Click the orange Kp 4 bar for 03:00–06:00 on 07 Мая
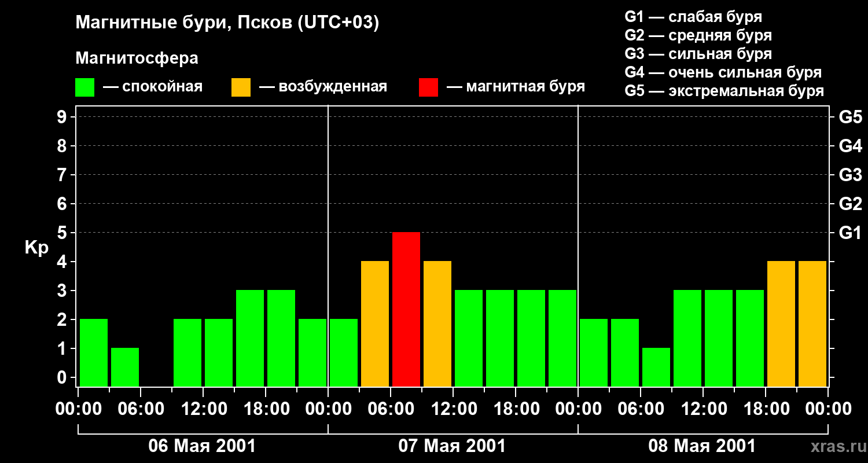The width and height of the screenshot is (868, 463). (x=375, y=324)
